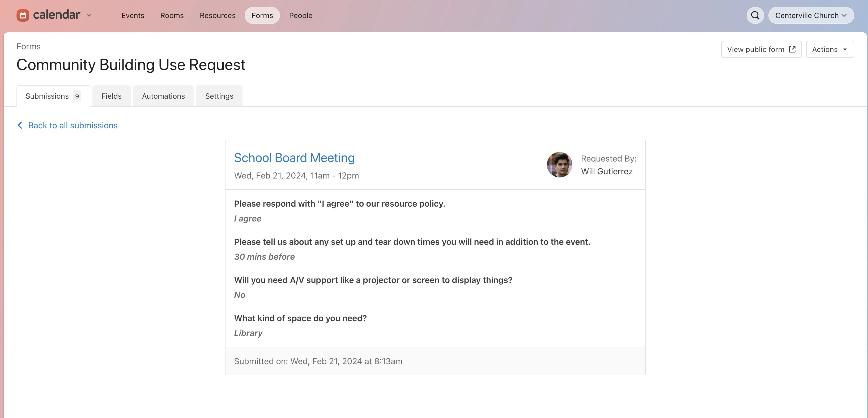Click the Calendar app logo icon

(22, 15)
